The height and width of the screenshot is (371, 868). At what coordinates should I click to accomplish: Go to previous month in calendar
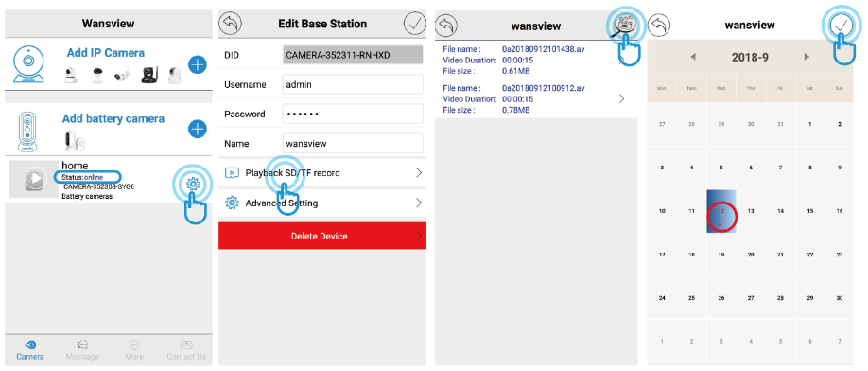(x=692, y=57)
